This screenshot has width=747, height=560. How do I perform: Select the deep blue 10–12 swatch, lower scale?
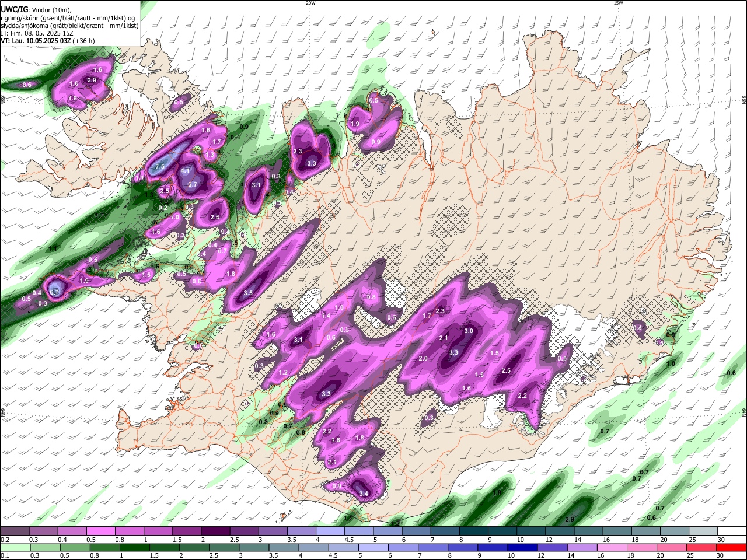pos(522,548)
